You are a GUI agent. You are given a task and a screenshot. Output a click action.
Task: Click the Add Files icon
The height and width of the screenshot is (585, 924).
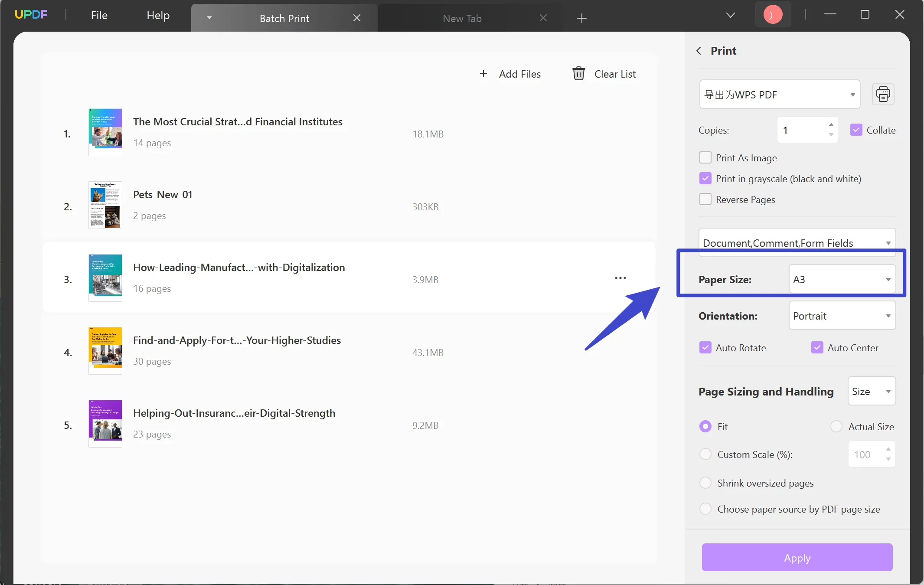coord(483,74)
